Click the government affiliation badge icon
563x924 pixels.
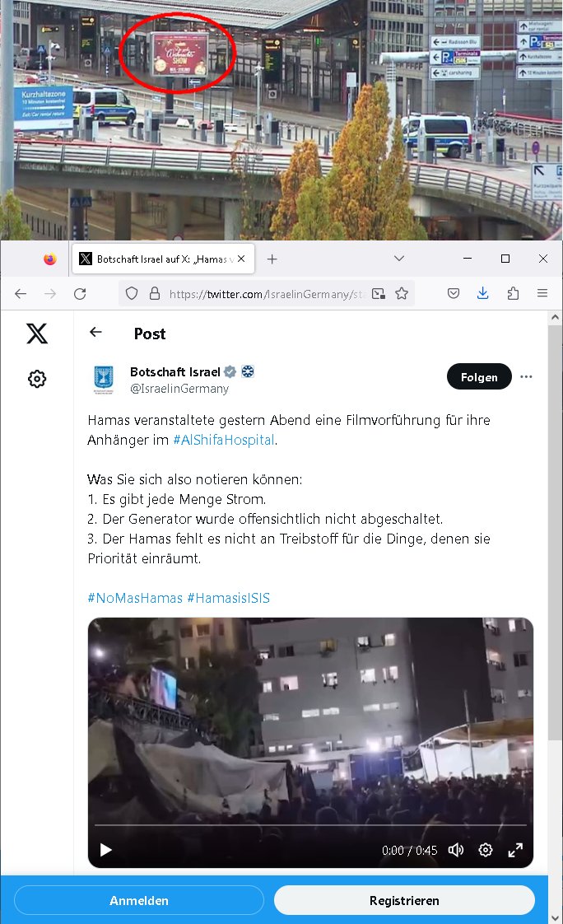(x=248, y=372)
